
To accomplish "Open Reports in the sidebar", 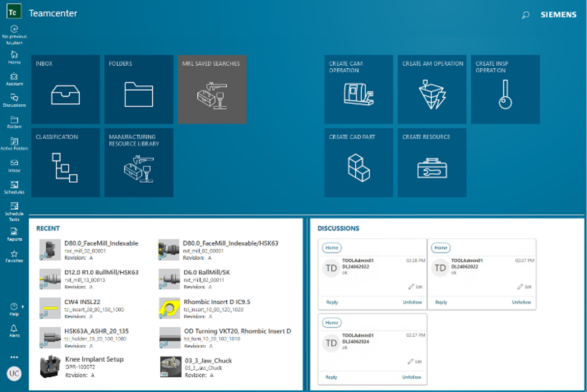I will [14, 234].
